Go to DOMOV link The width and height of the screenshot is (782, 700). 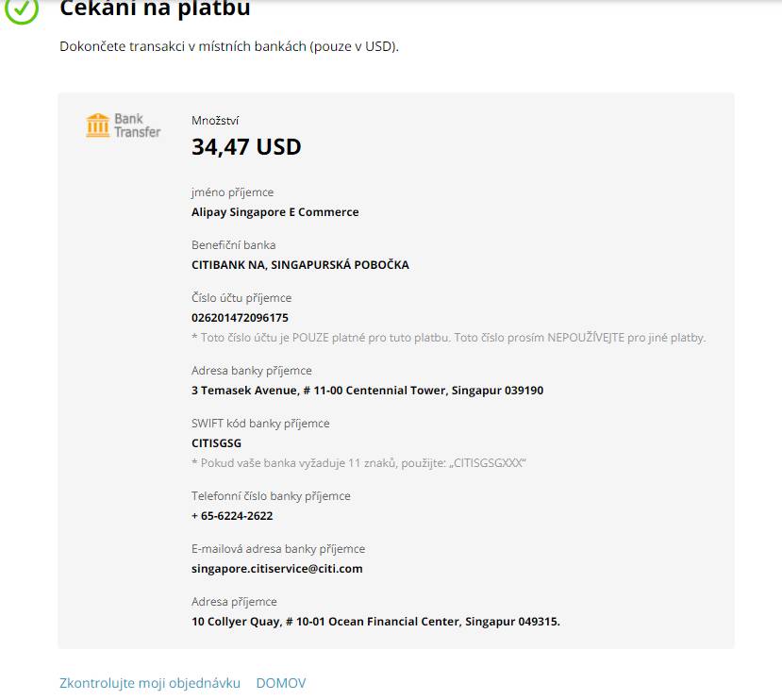click(x=281, y=682)
